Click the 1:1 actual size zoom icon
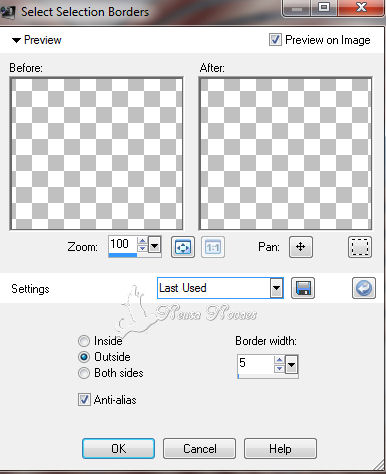This screenshot has height=474, width=386. 213,247
